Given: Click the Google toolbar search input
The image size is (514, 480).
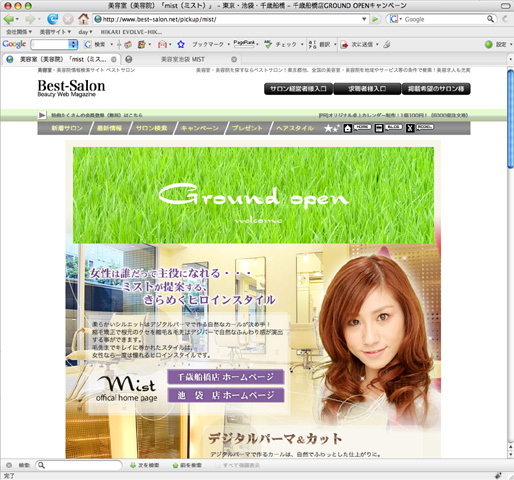Looking at the screenshot, I should [x=50, y=44].
